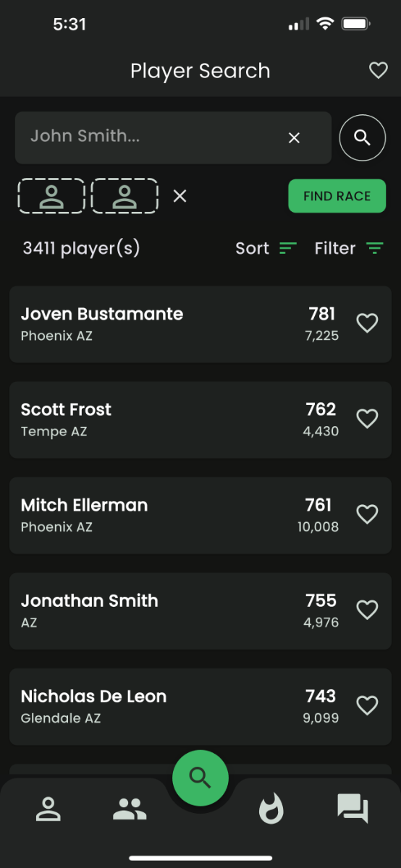Open the chat messages tab

[353, 809]
